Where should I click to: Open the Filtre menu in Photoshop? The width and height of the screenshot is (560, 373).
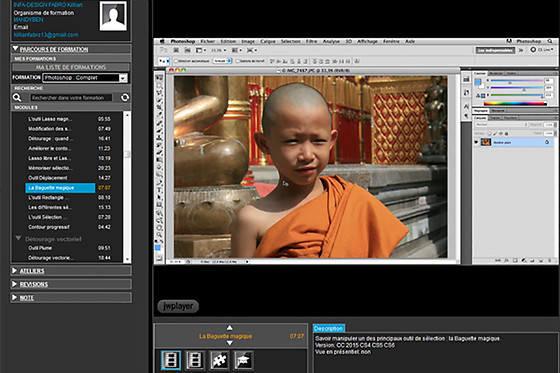tap(311, 41)
